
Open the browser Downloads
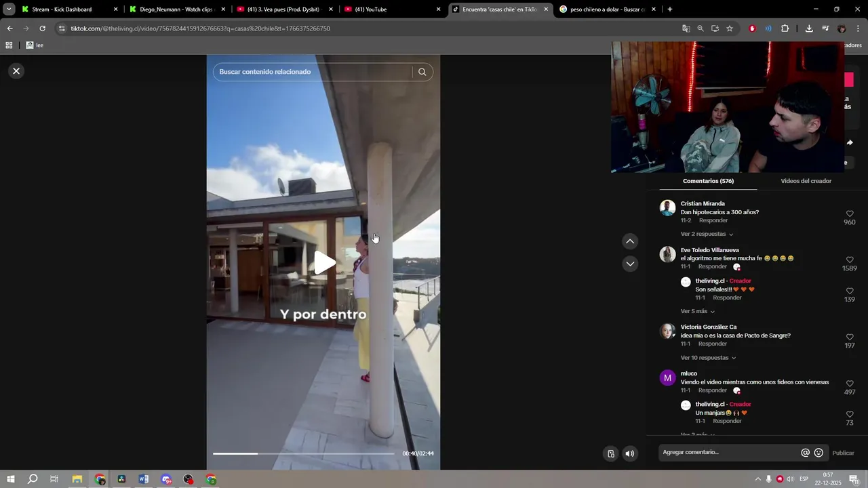click(809, 28)
